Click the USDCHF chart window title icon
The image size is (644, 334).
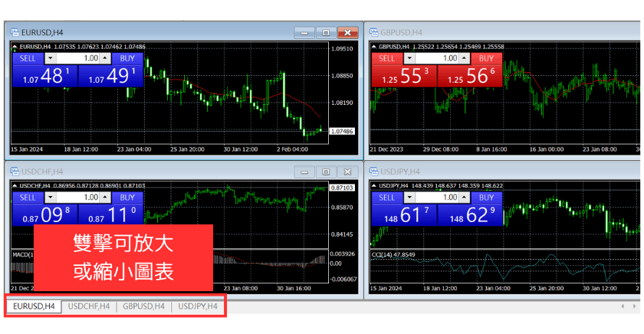point(14,171)
